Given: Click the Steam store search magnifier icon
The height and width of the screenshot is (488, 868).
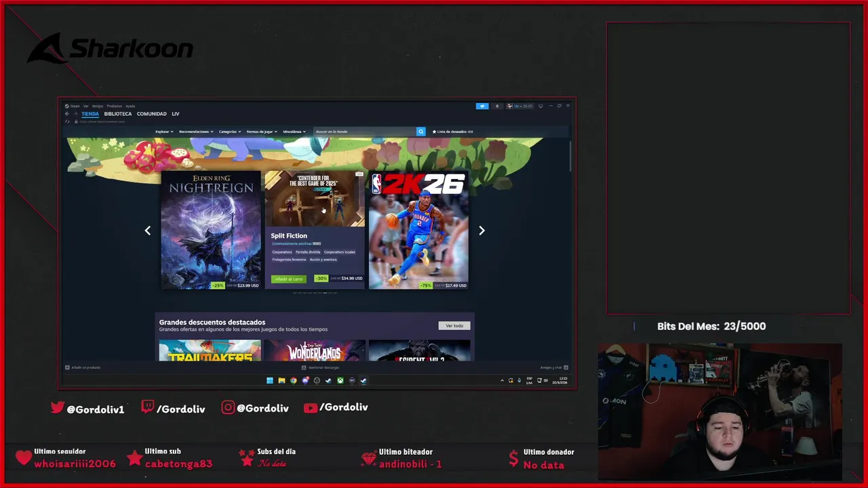Looking at the screenshot, I should tap(420, 131).
